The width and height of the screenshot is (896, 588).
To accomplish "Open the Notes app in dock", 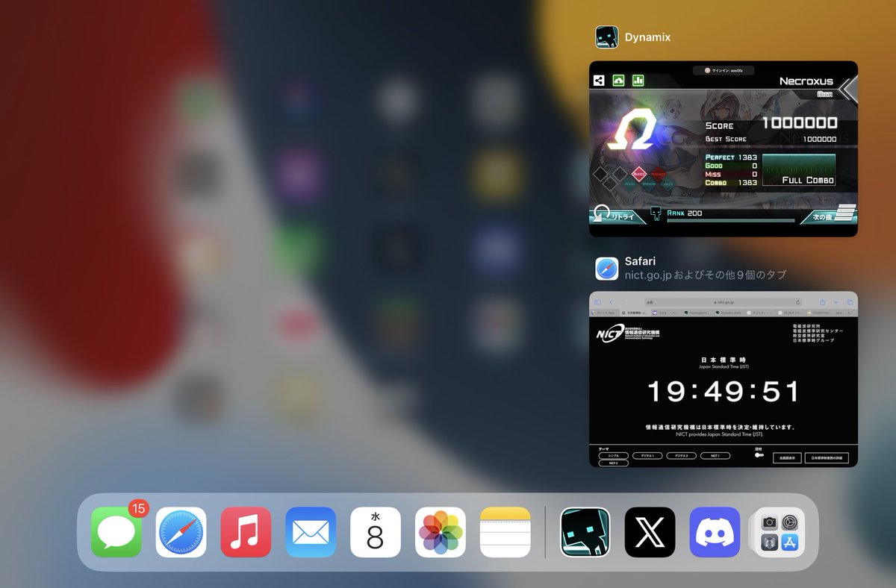I will 505,532.
